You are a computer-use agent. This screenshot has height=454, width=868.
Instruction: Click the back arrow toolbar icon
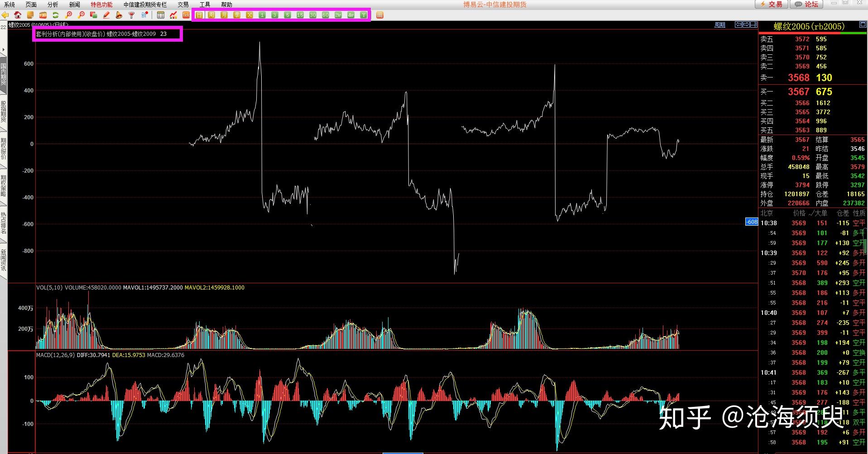5,15
